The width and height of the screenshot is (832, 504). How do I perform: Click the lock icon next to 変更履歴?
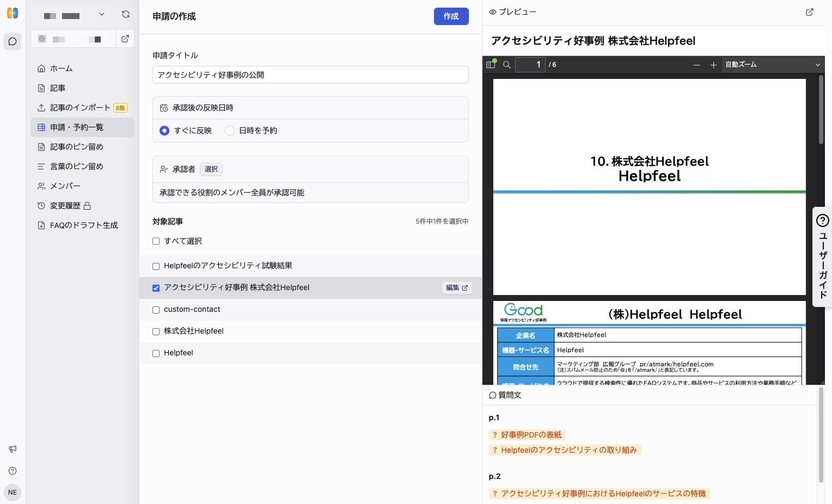[x=87, y=206]
